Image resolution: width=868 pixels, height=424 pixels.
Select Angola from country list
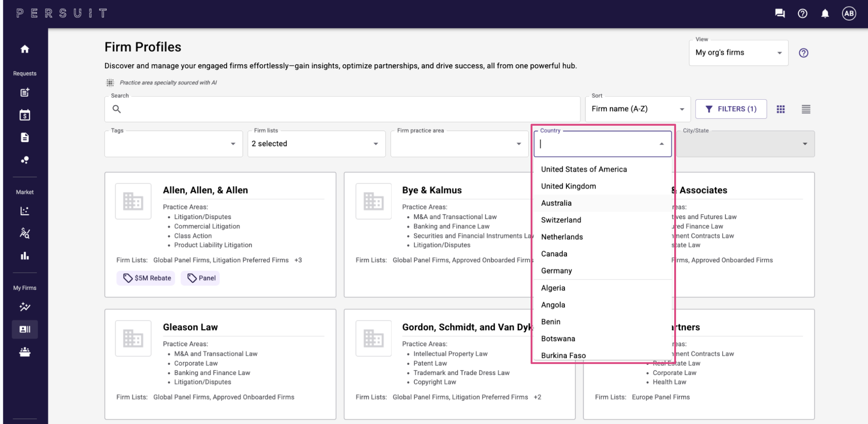tap(603, 305)
